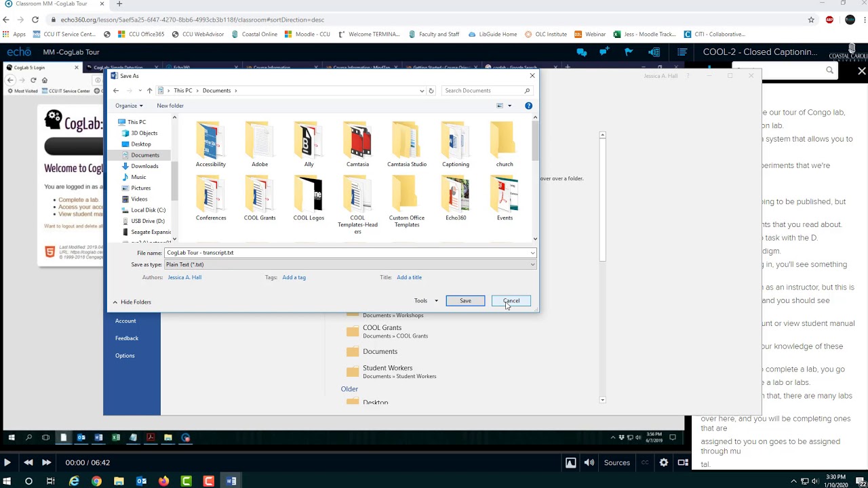Toggle closed captions CC button

(645, 462)
